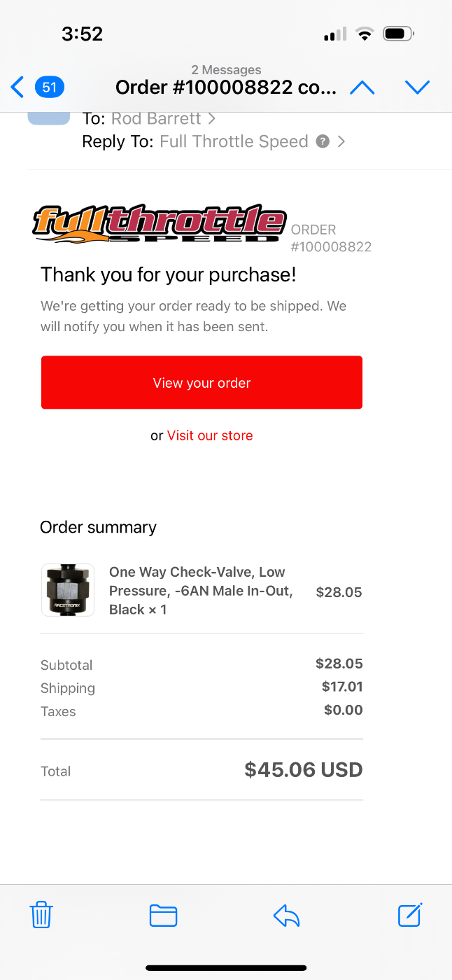Compose a new message with pencil icon
The width and height of the screenshot is (452, 980).
pos(410,915)
